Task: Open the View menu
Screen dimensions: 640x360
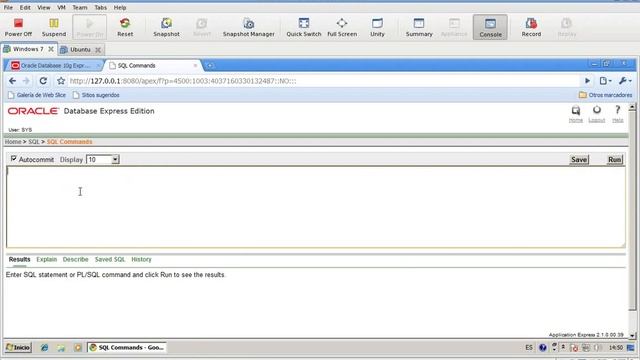Action: click(44, 7)
